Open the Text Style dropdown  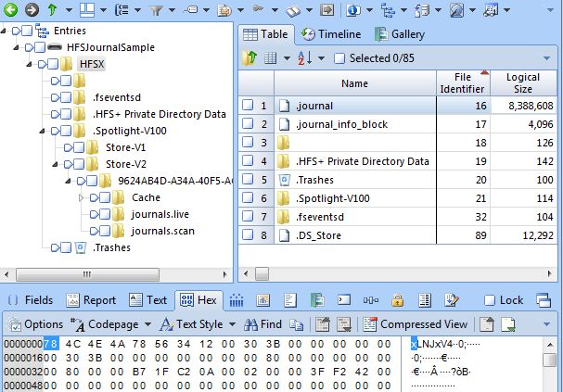click(232, 324)
